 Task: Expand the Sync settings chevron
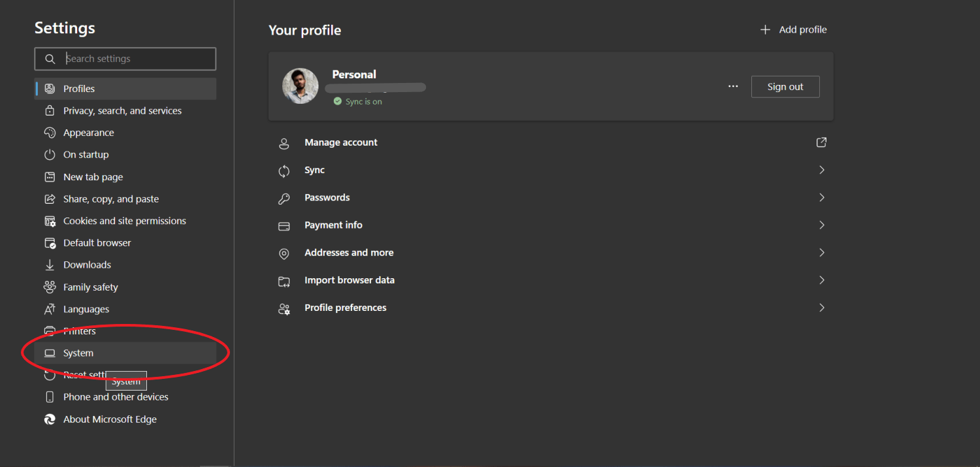click(821, 170)
